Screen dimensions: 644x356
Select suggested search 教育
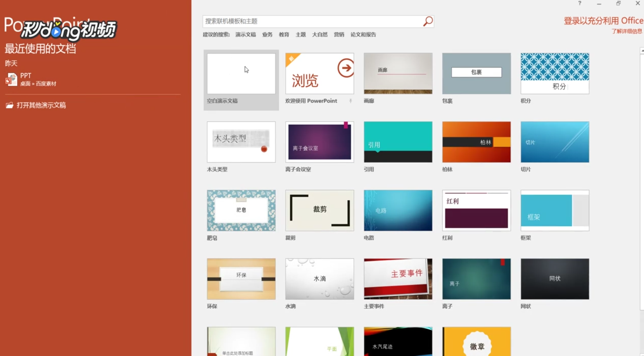(284, 35)
